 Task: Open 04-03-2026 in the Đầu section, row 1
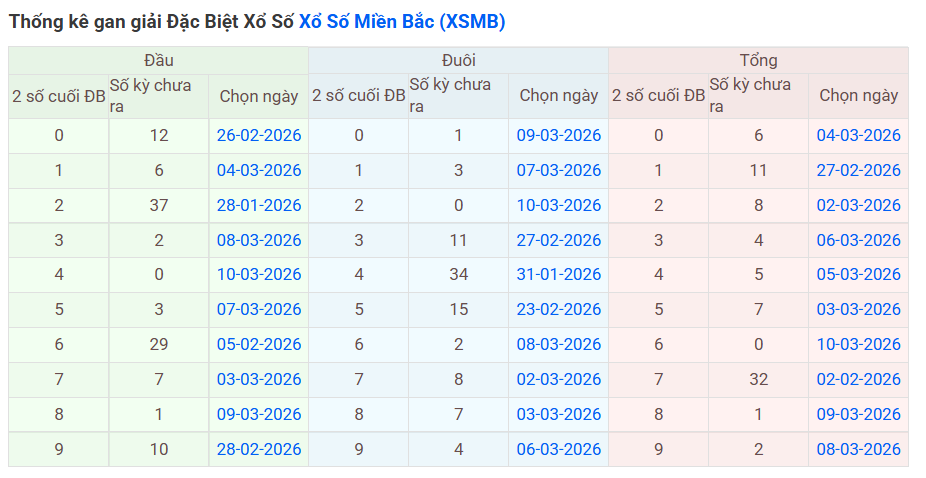[259, 170]
